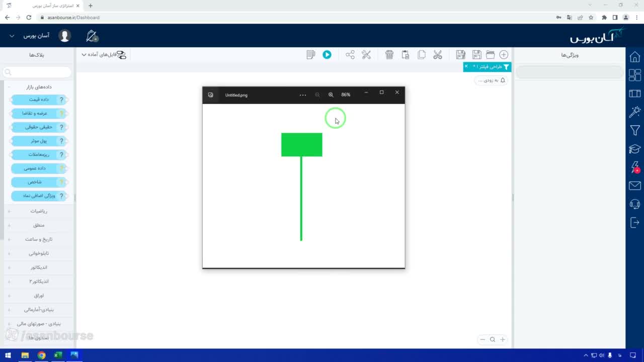This screenshot has width=644, height=362.
Task: Expand the اندیکاتور۲ category
Action: [38, 282]
